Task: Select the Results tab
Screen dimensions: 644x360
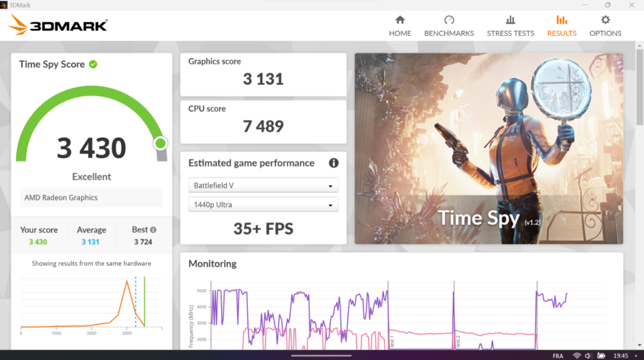Action: click(x=562, y=26)
